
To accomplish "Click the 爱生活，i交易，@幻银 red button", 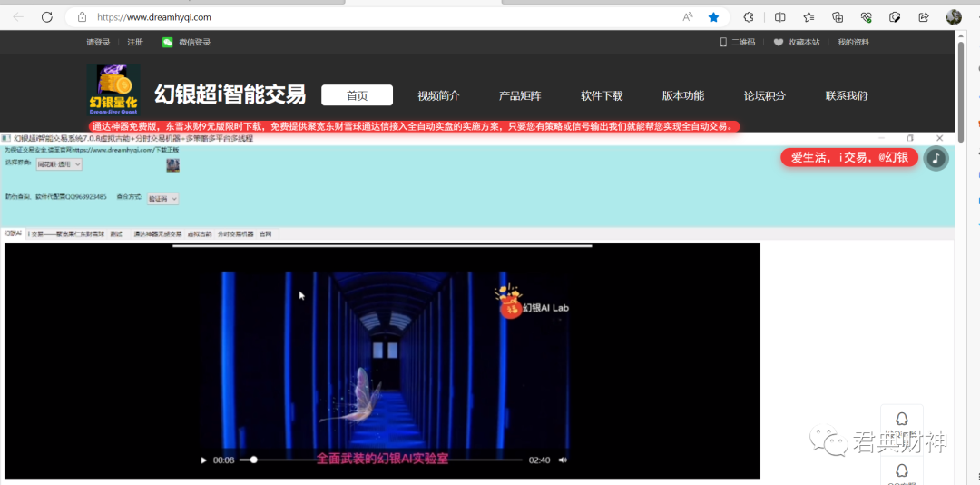I will [848, 158].
